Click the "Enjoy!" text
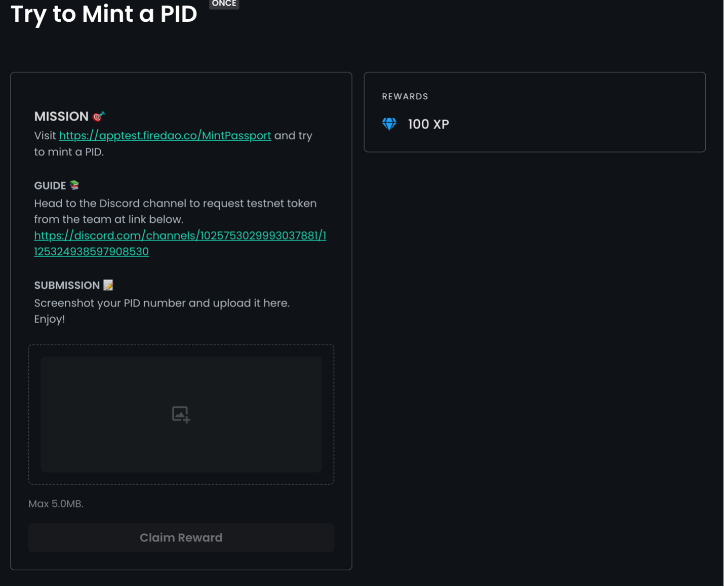The image size is (724, 588). 50,320
